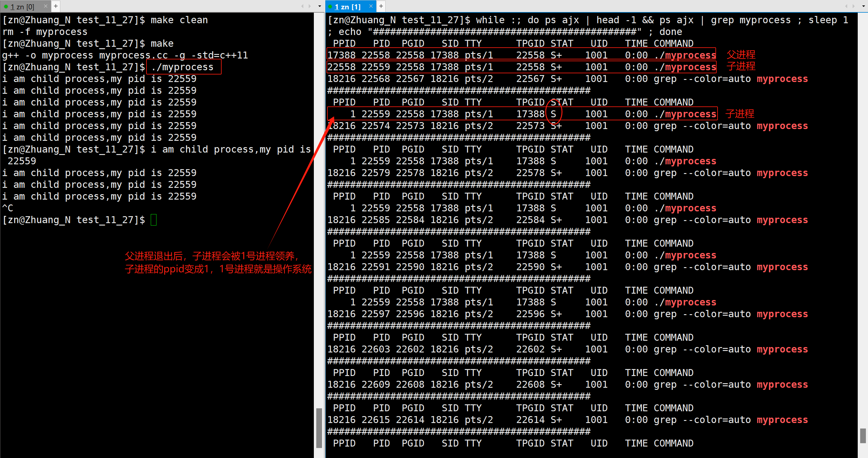Viewport: 868px width, 458px height.
Task: Click the grep row with PID 22615
Action: (568, 420)
